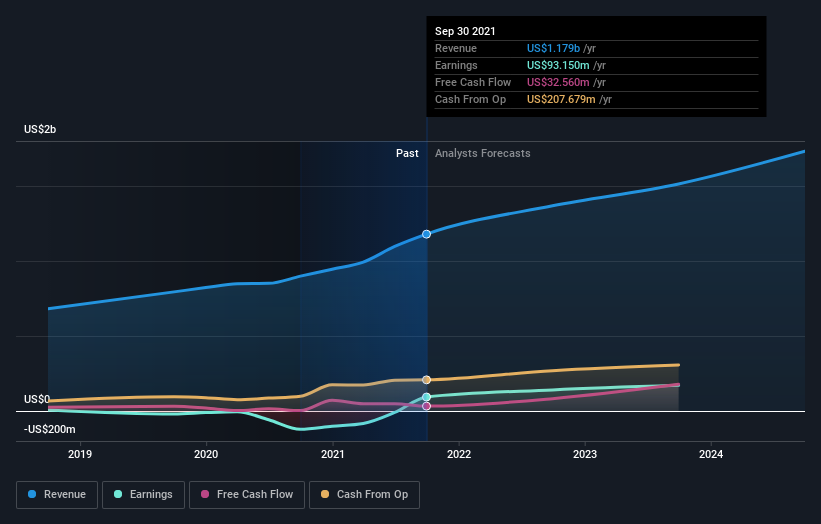Click the US$207.679m cash from op value
The width and height of the screenshot is (821, 524).
coord(561,99)
